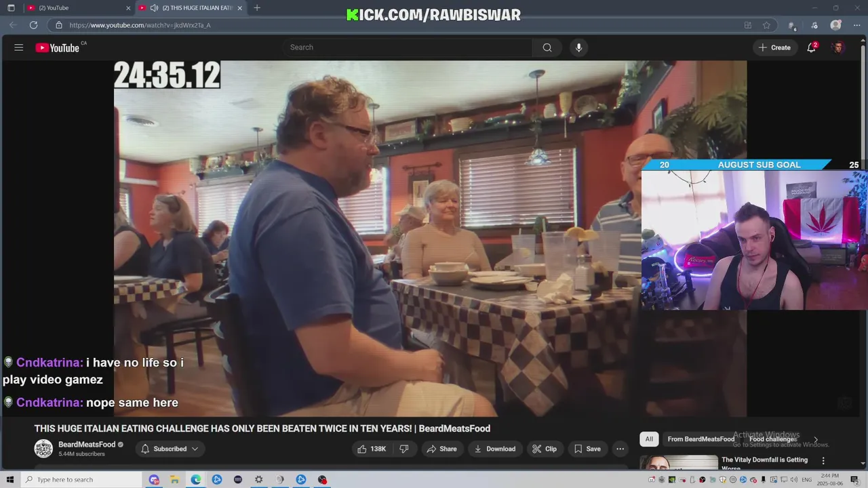Image resolution: width=868 pixels, height=488 pixels.
Task: Click the Create button
Action: click(774, 47)
